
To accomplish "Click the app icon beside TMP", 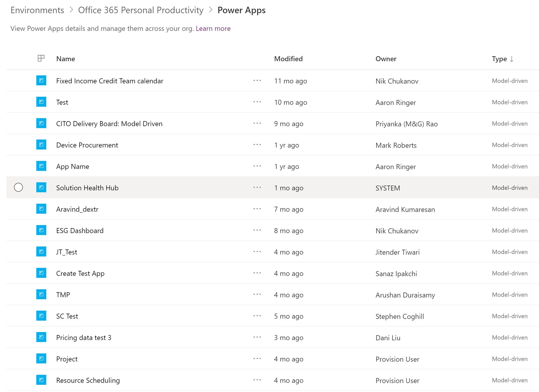I will 41,294.
